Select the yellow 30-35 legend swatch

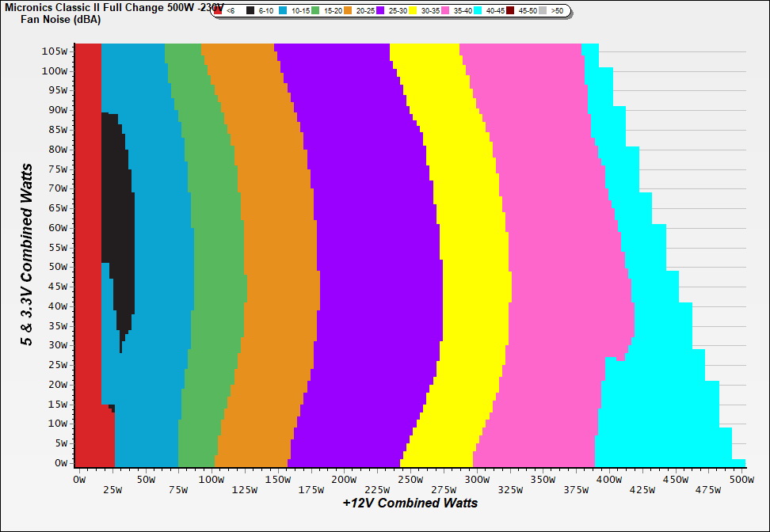[413, 11]
